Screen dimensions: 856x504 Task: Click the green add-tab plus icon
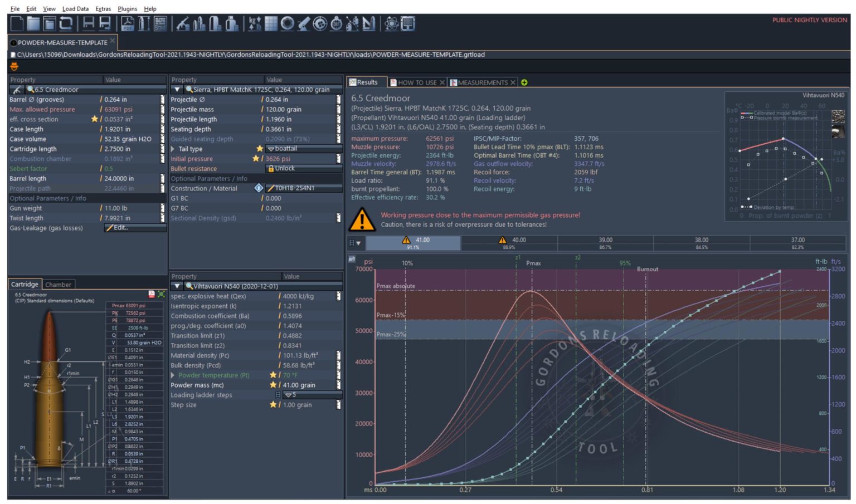[x=524, y=82]
